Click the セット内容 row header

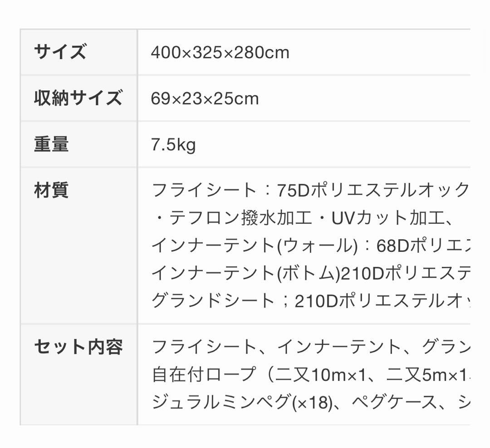tap(78, 347)
